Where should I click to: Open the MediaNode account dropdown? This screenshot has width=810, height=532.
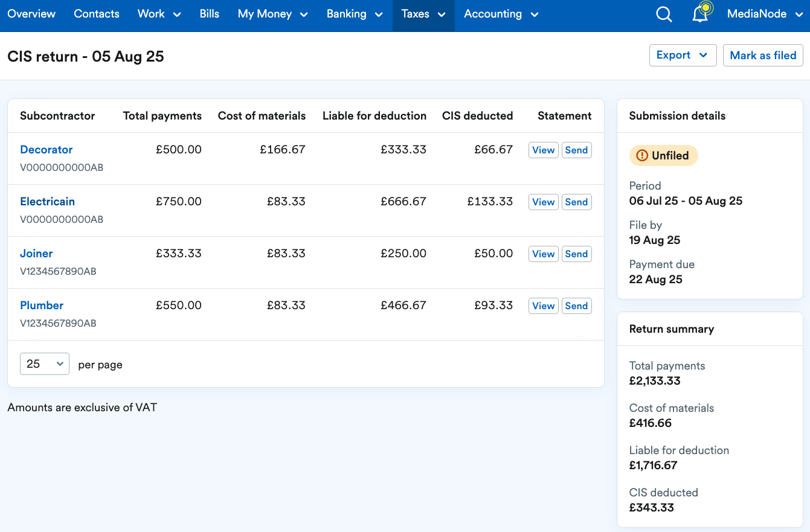click(763, 13)
